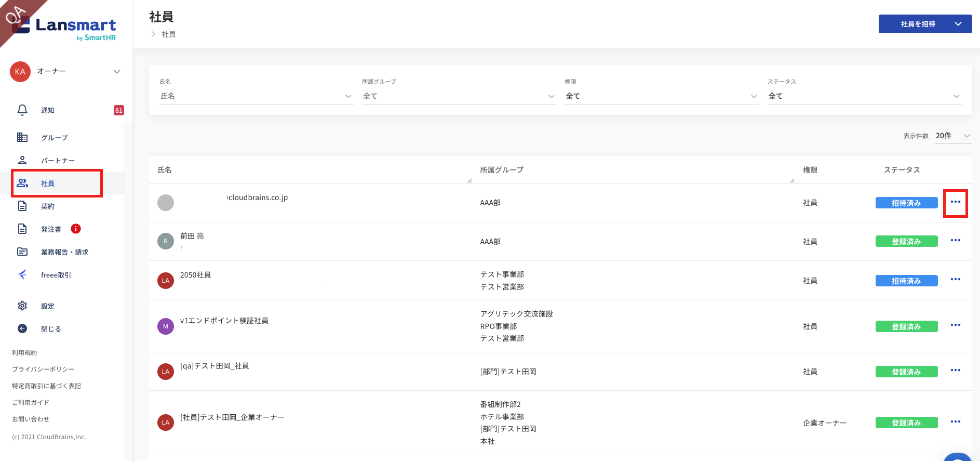Open the 利用規約 link
Viewport: 980px width, 461px height.
coord(24,352)
